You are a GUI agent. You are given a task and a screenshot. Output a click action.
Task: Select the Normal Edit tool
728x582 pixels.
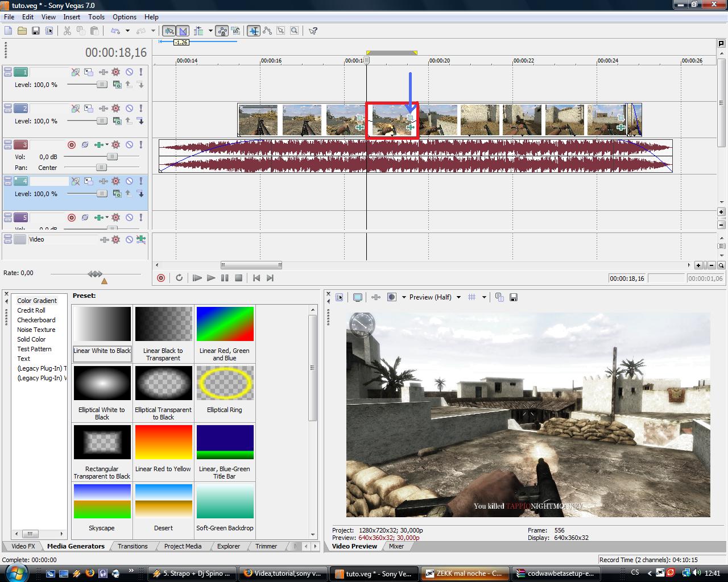pyautogui.click(x=254, y=31)
